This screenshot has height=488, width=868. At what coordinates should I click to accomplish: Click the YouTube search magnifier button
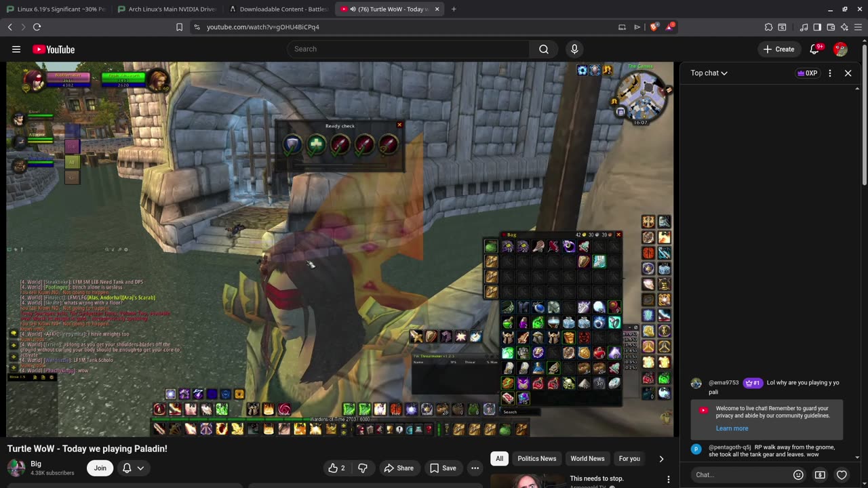[544, 49]
